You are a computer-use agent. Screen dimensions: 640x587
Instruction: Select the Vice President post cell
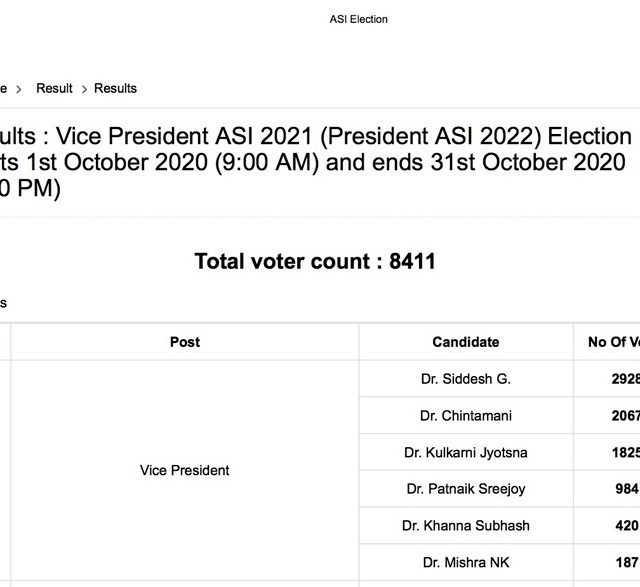[185, 470]
